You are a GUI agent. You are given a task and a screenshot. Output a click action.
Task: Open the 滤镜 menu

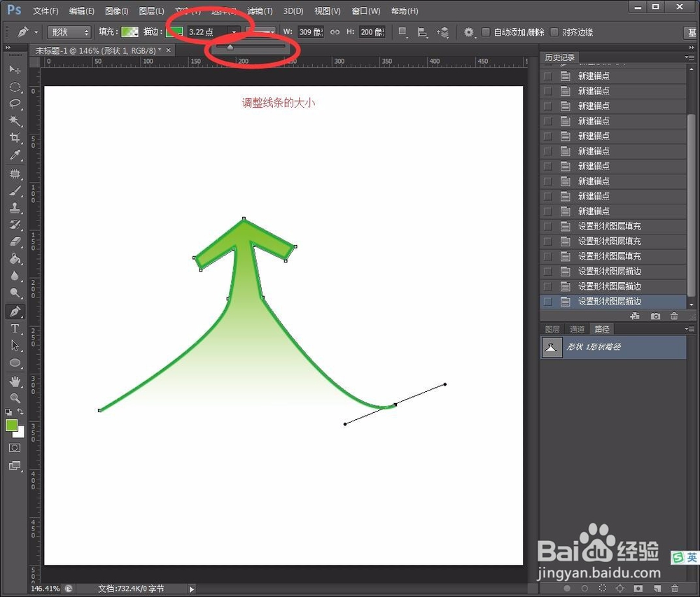coord(260,10)
